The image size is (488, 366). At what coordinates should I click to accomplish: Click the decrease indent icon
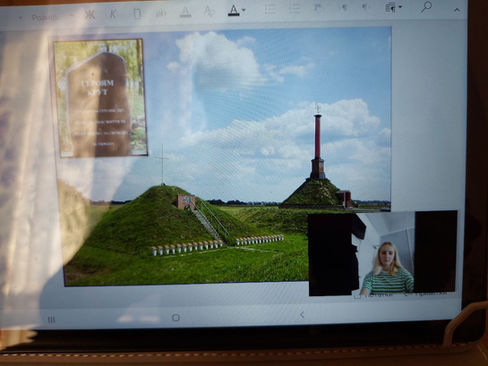click(344, 7)
